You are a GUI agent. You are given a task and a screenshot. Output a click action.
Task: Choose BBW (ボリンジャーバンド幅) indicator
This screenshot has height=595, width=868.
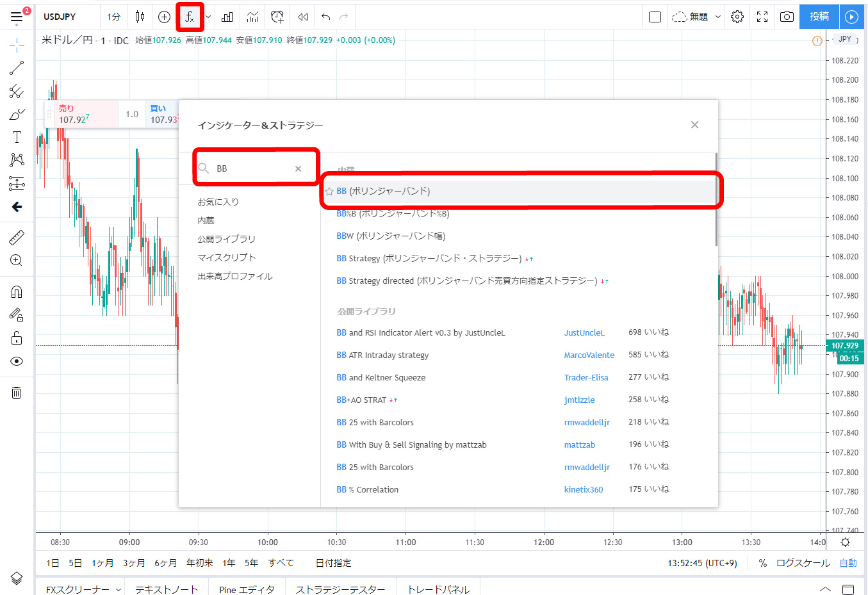click(x=391, y=236)
